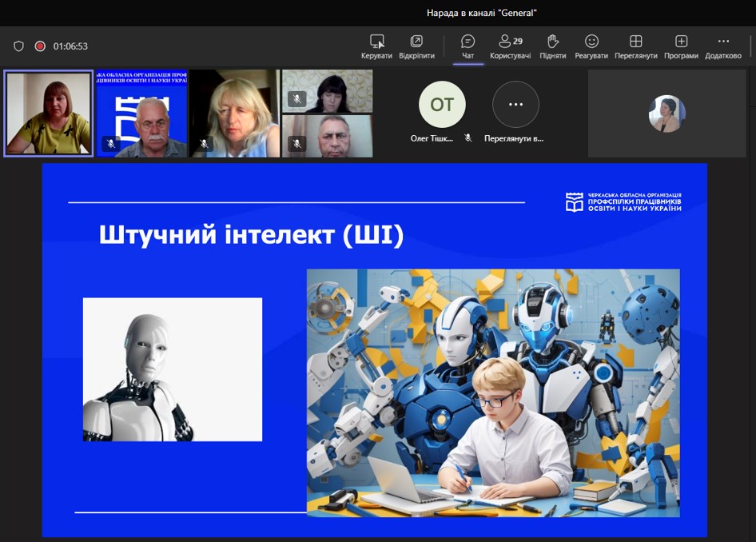756x542 pixels.
Task: Show the Користувачі participants list
Action: click(510, 42)
